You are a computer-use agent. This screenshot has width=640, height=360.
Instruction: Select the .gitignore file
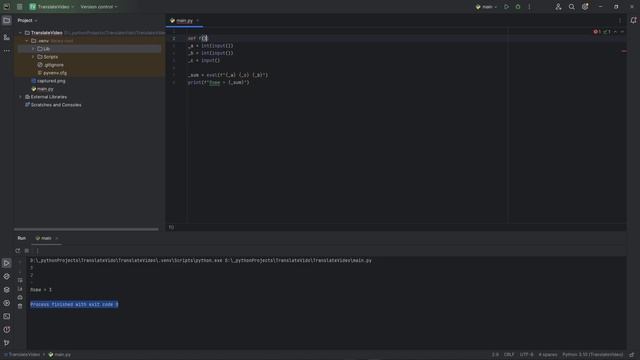[x=51, y=65]
